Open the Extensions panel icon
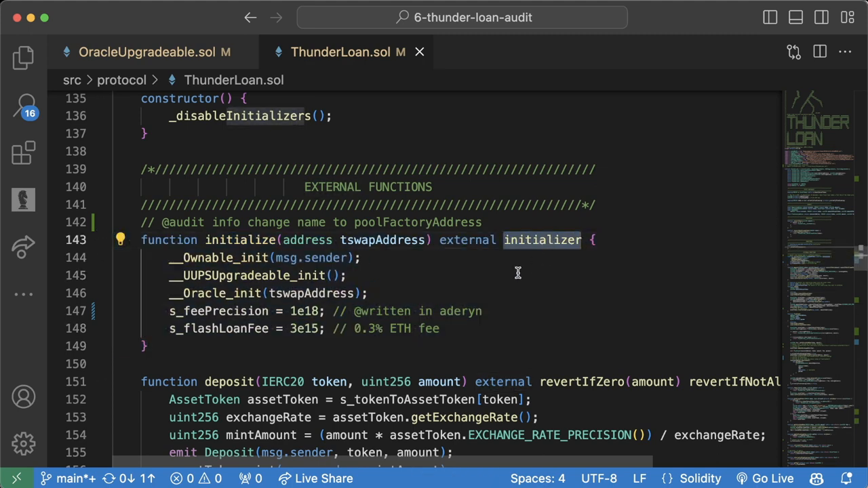The height and width of the screenshot is (488, 868). [x=23, y=152]
